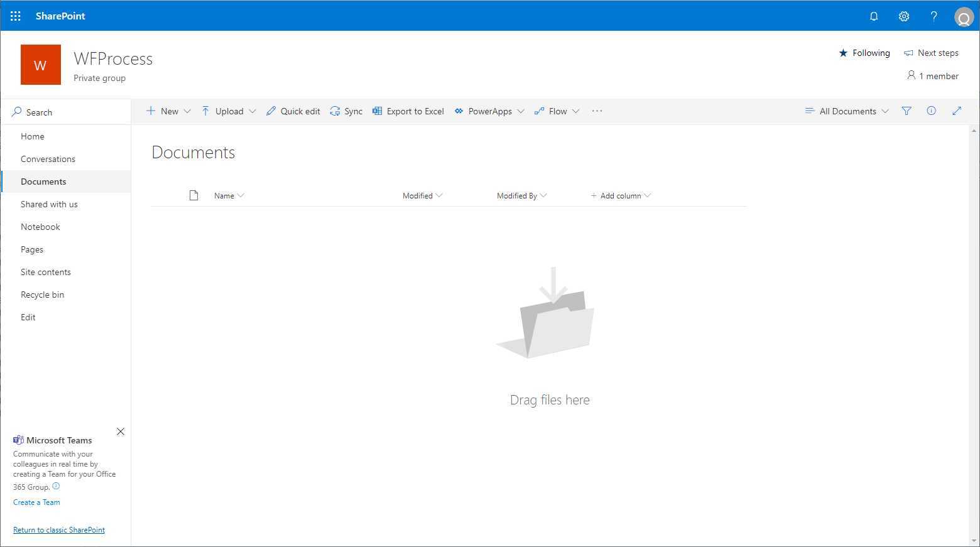Screen dimensions: 980x547
Task: Close the Microsoft Teams prompt
Action: [x=121, y=431]
